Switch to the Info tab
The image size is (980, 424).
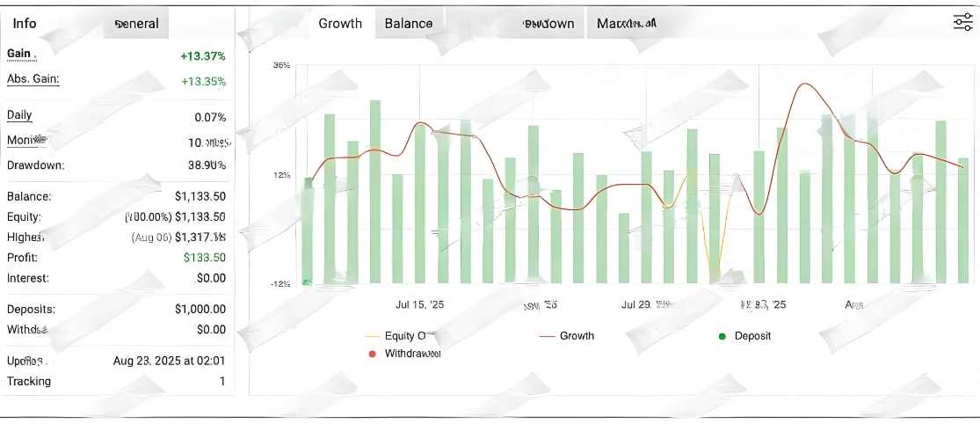point(25,24)
